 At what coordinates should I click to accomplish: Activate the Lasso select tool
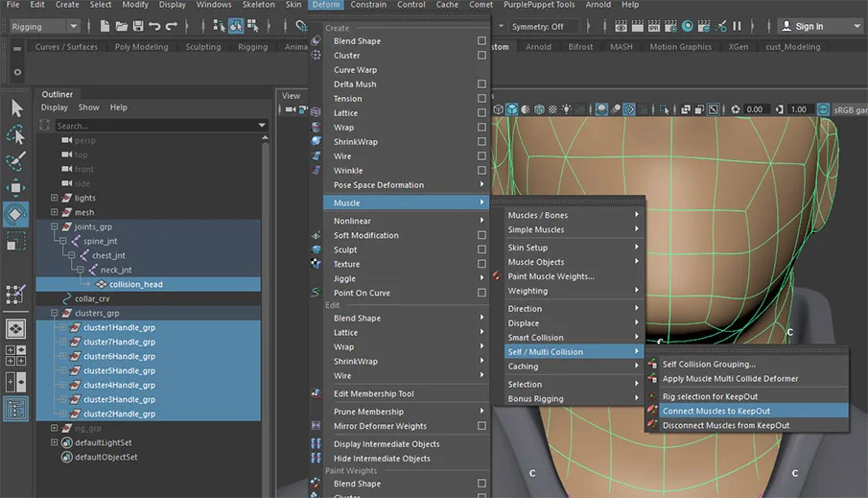(16, 134)
